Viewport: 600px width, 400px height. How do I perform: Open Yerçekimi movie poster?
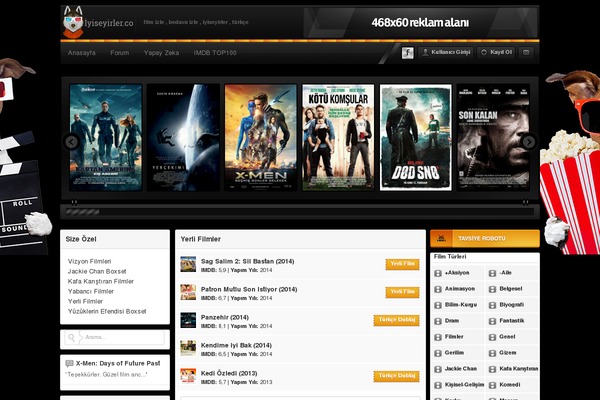[x=183, y=137]
